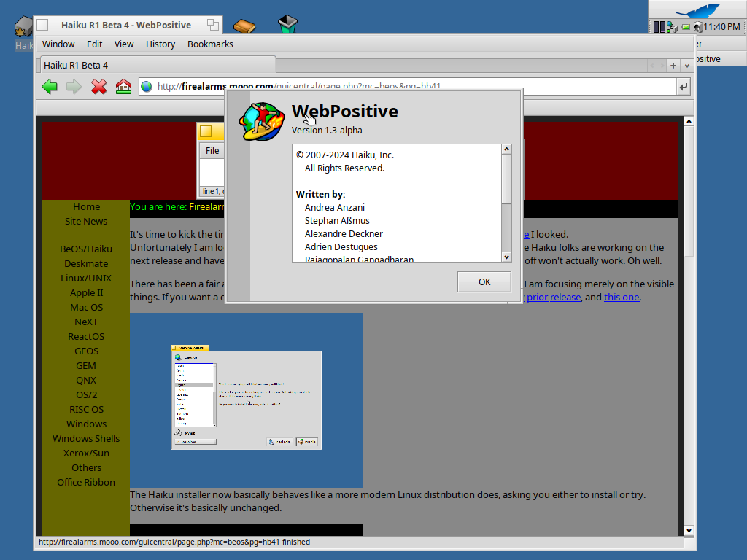Open the GEOS sidebar link
This screenshot has height=560, width=747.
(x=86, y=351)
